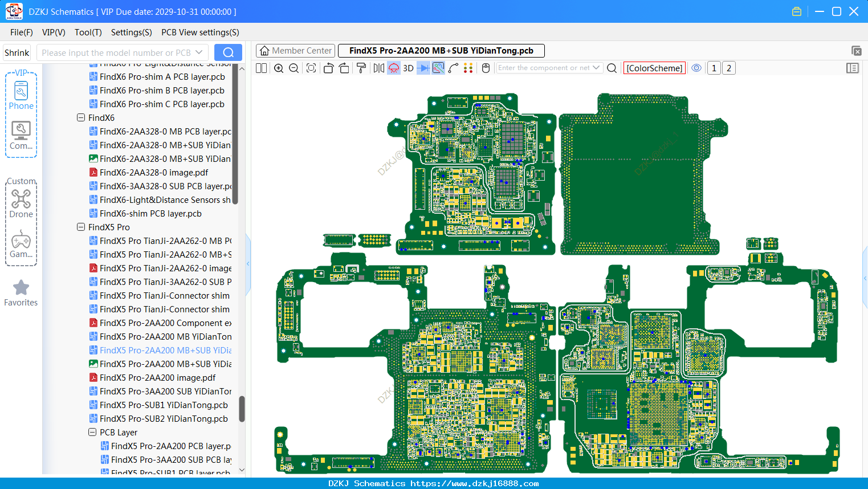
Task: Rotate the board clockwise
Action: click(x=344, y=68)
